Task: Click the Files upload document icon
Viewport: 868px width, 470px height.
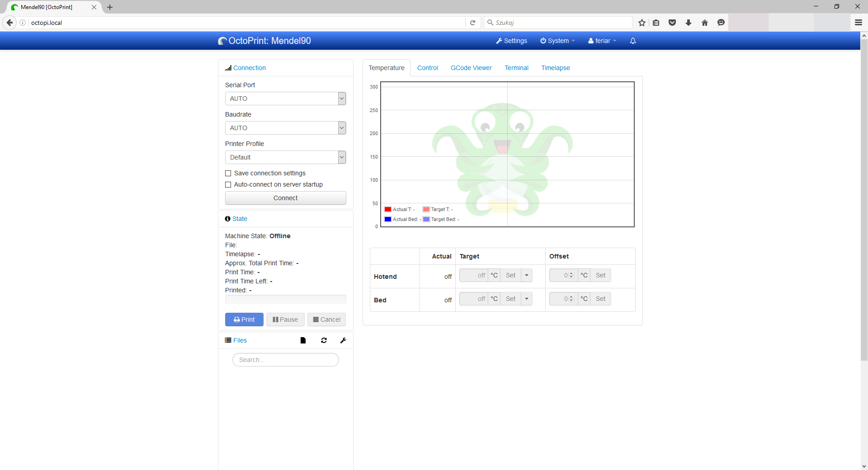Action: pyautogui.click(x=303, y=340)
